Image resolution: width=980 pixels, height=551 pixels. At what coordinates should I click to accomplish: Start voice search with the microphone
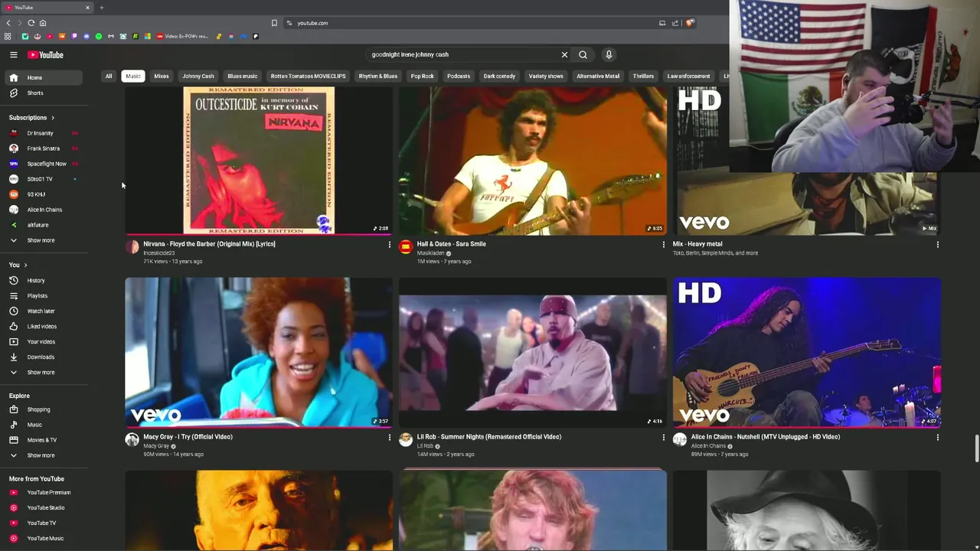pyautogui.click(x=609, y=54)
